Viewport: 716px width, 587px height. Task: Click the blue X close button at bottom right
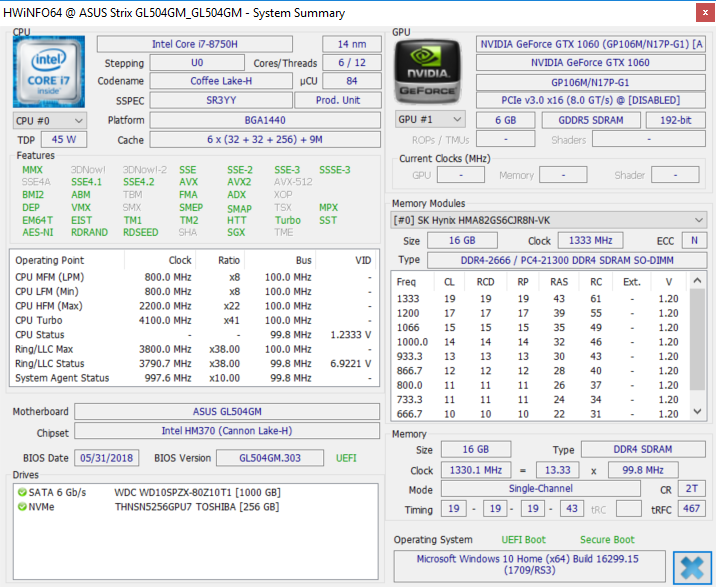692,568
